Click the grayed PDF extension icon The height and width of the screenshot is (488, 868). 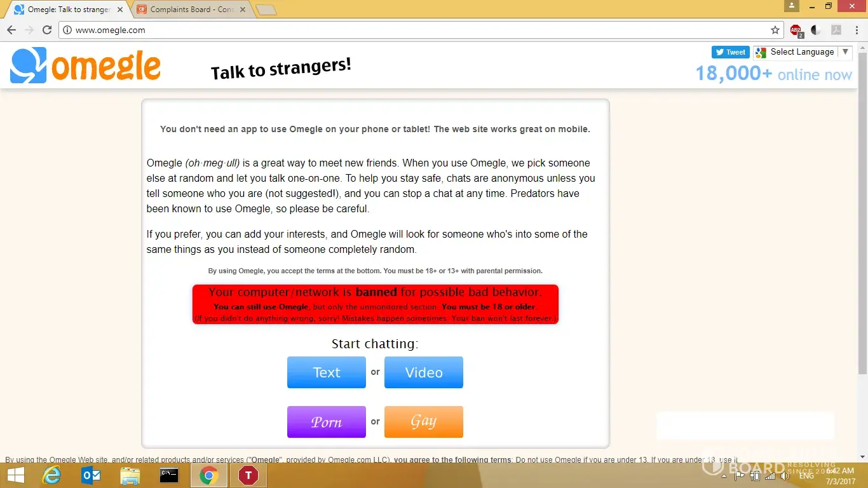pos(836,30)
